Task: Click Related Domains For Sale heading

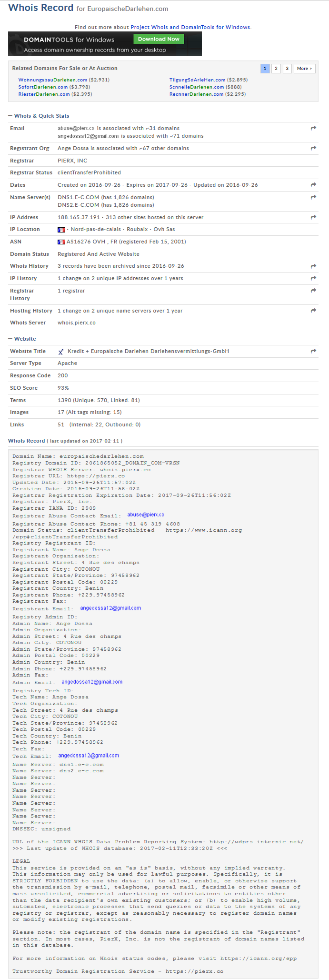Action: click(65, 69)
